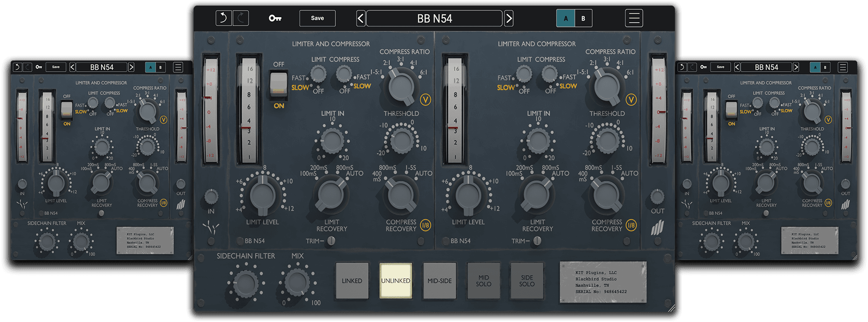
Task: Save the preset in center window
Action: coord(317,18)
